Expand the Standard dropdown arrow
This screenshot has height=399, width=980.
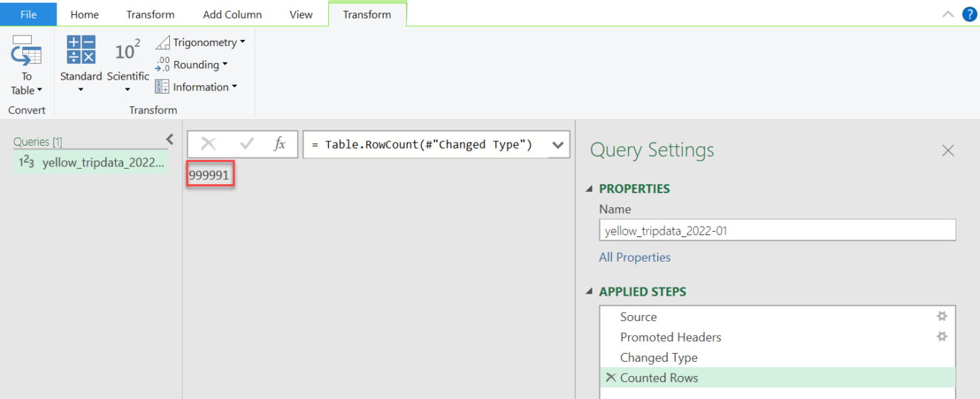click(81, 90)
